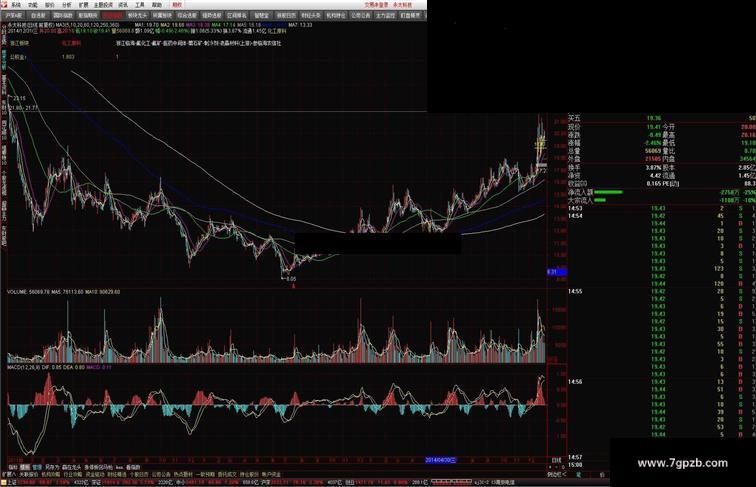Open 同属板块 from the toolbar
This screenshot has height=487, width=756.
point(162,15)
